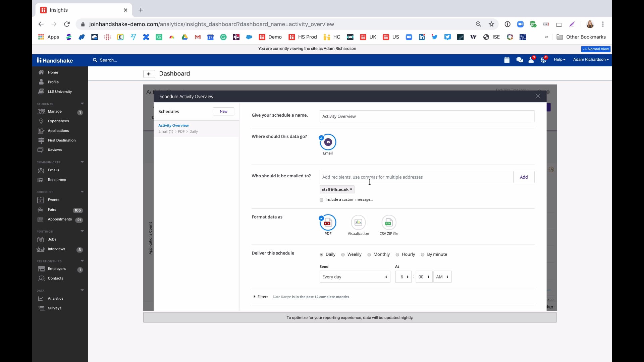The width and height of the screenshot is (644, 362).
Task: Select the Daily delivery option
Action: pyautogui.click(x=321, y=255)
